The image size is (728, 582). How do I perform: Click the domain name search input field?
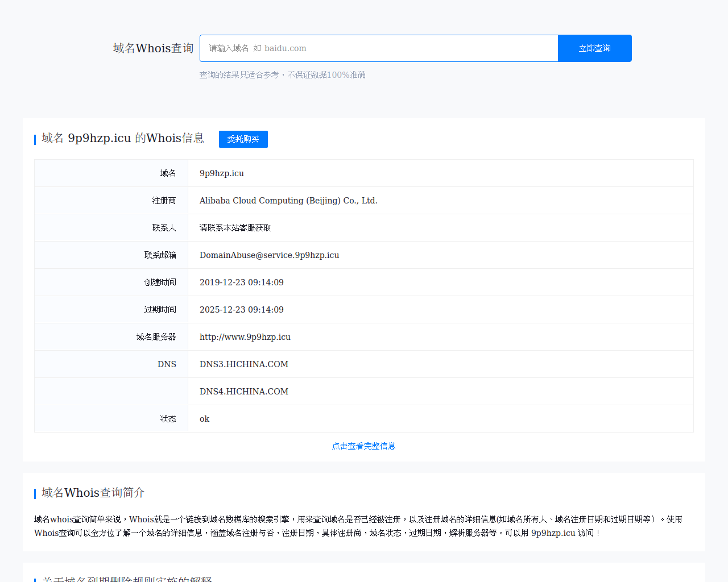[379, 48]
